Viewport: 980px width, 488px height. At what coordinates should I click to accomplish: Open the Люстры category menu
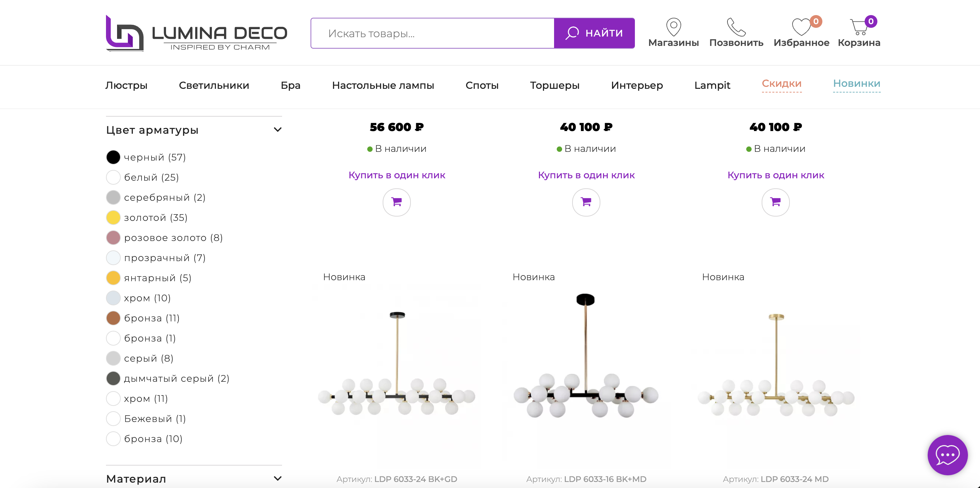[x=126, y=85]
